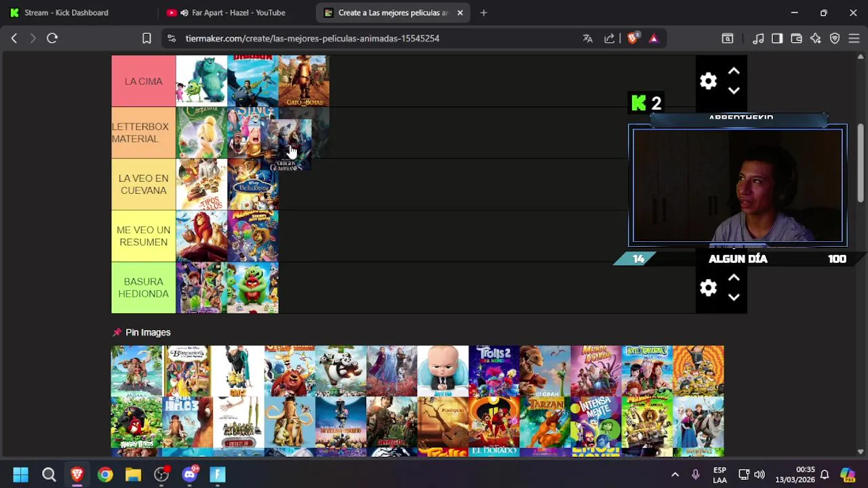Move LA CIMA row up with arrow
This screenshot has width=868, height=488.
(734, 71)
